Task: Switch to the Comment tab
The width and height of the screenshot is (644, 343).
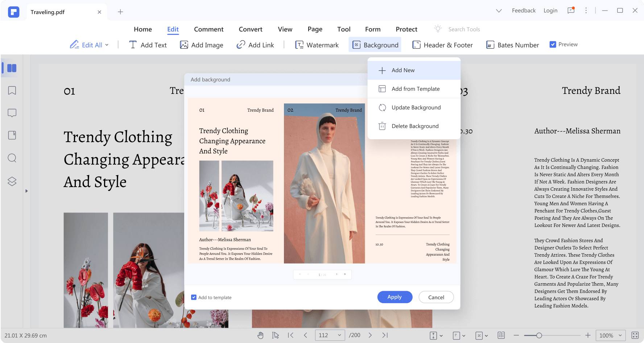Action: tap(209, 29)
